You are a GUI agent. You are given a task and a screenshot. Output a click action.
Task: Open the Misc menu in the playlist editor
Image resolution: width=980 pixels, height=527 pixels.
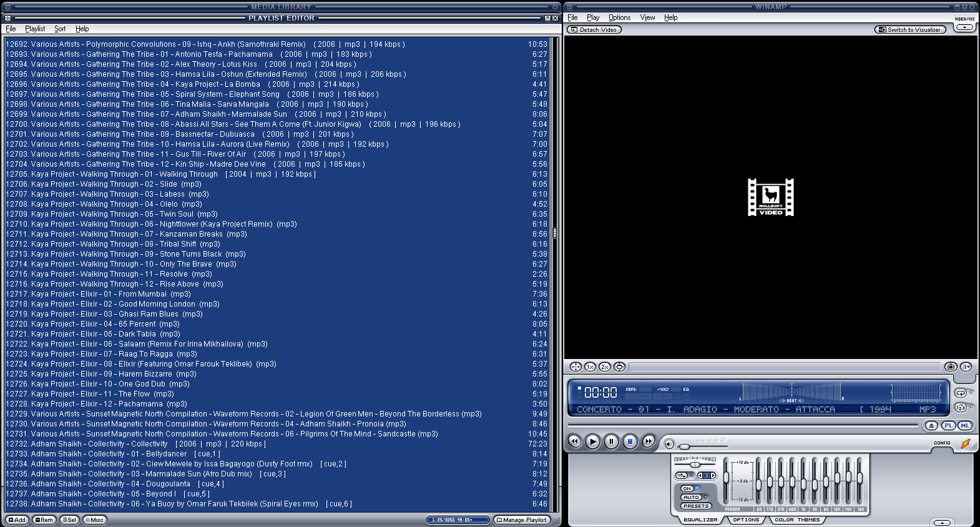pos(94,520)
